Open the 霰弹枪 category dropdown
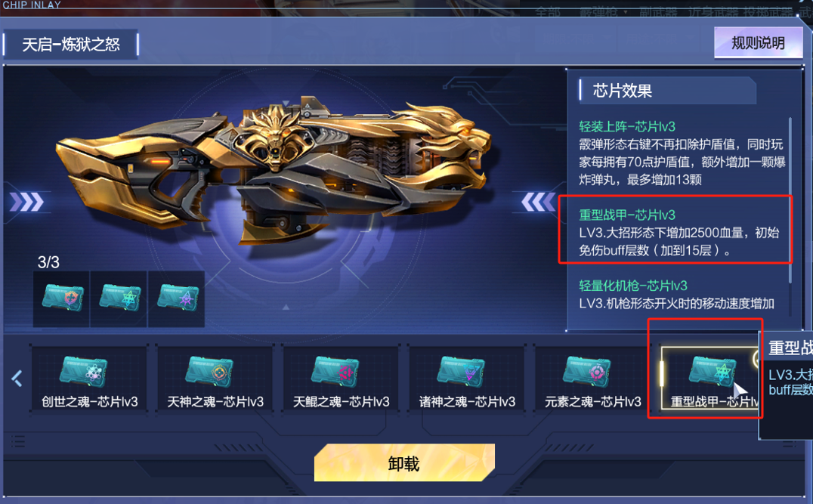813x504 pixels. (604, 12)
